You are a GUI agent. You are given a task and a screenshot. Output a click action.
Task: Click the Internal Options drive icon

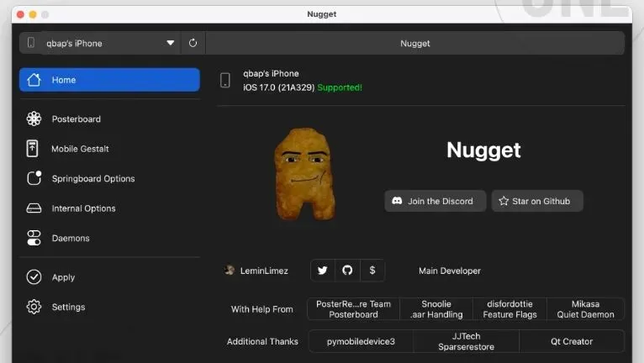pos(34,208)
